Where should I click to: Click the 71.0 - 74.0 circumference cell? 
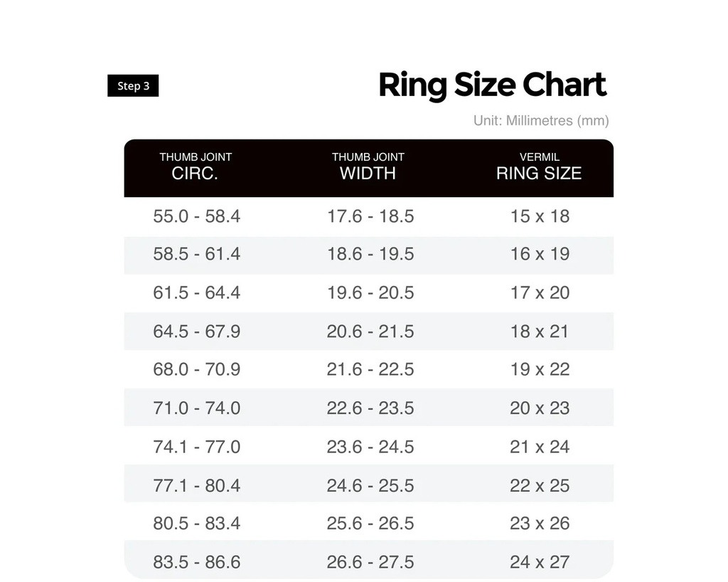[197, 408]
